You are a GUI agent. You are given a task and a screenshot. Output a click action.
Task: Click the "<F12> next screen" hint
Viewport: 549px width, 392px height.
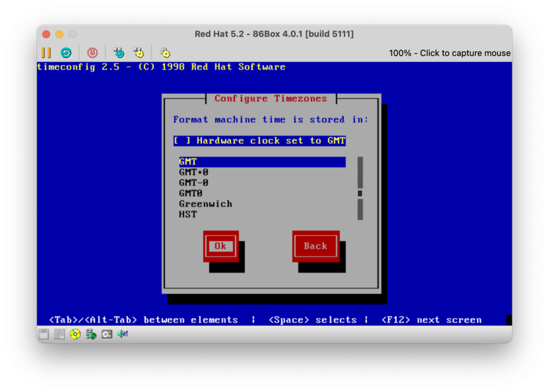(432, 320)
